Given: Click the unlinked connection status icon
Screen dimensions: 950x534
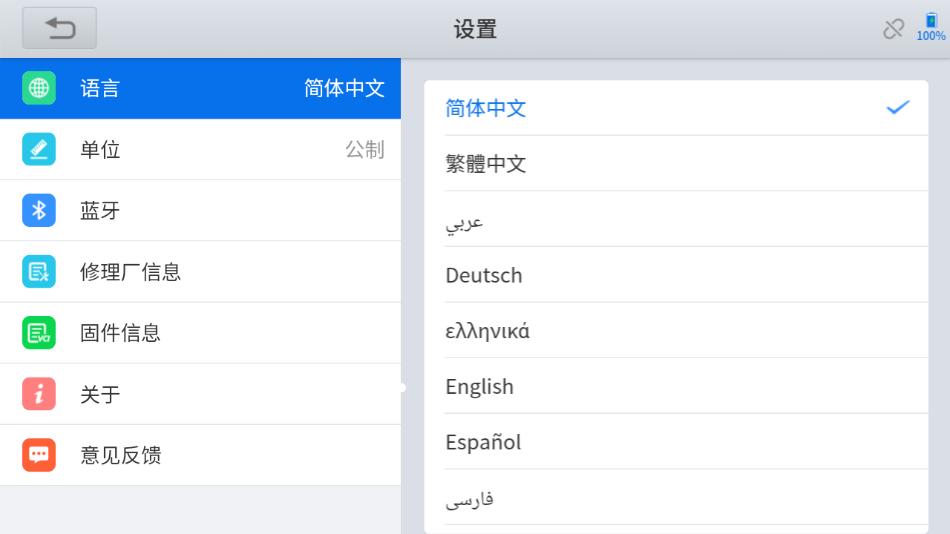Looking at the screenshot, I should 893,29.
